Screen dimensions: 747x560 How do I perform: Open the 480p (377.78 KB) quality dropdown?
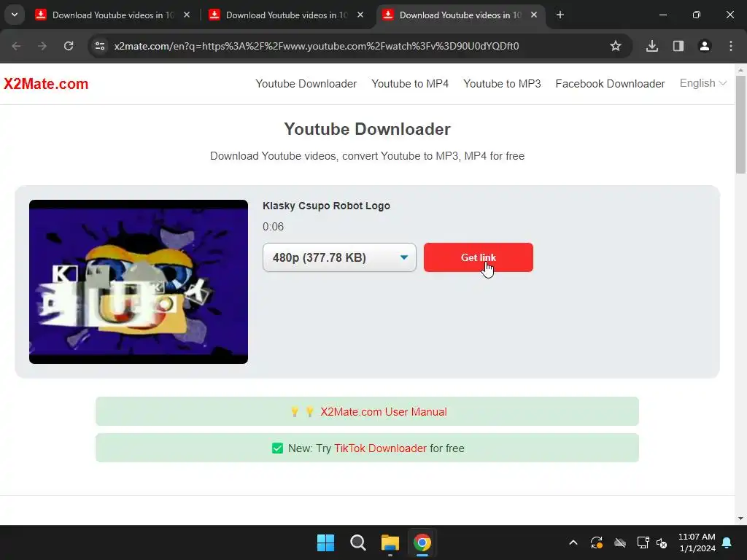click(339, 257)
